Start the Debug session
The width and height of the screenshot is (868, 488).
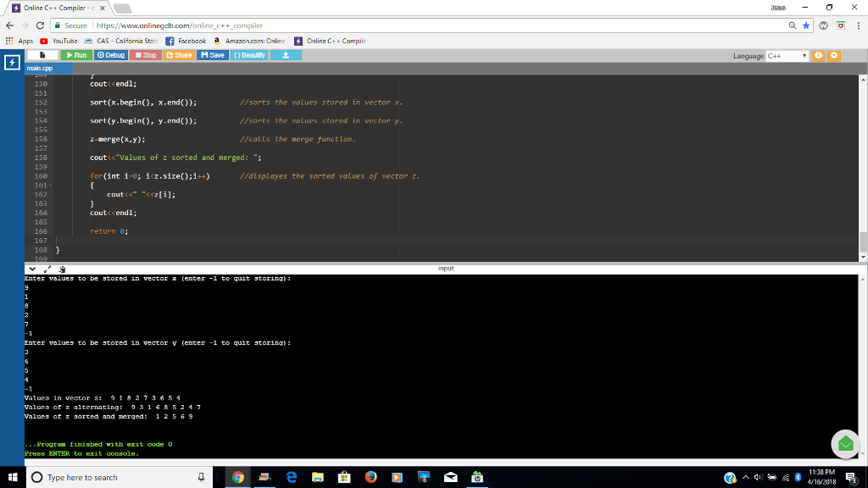[x=111, y=55]
